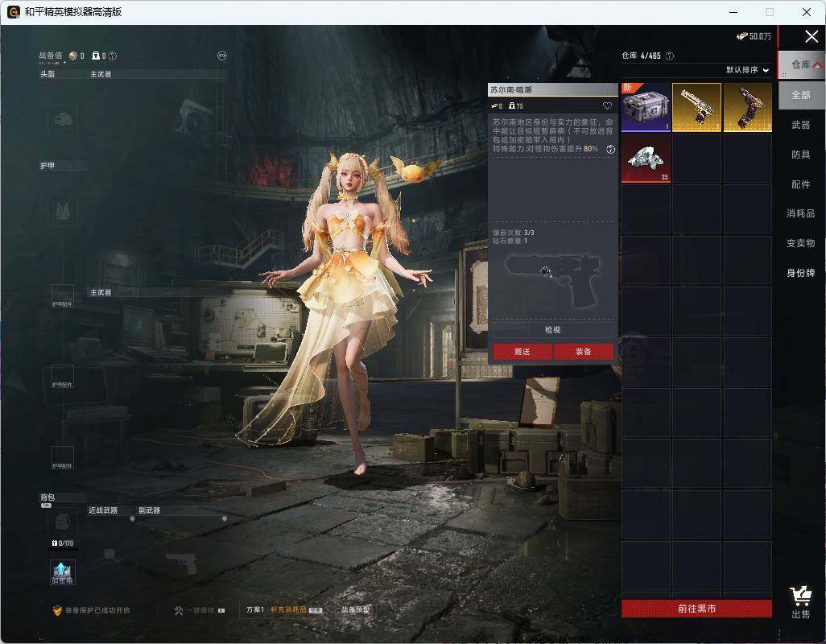The image size is (826, 644).
Task: Click the 战备值 combat value label
Action: pos(50,56)
